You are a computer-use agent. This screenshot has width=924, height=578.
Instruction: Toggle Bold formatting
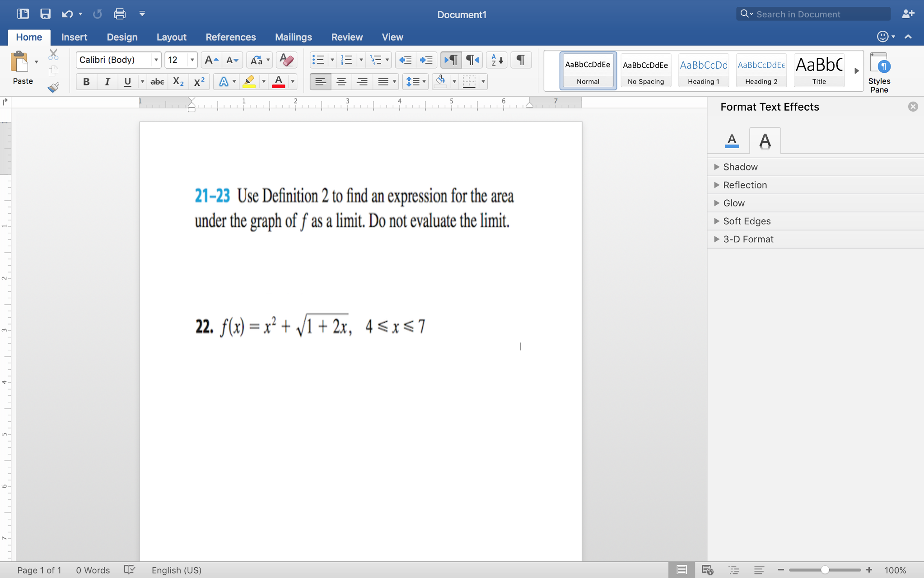86,82
